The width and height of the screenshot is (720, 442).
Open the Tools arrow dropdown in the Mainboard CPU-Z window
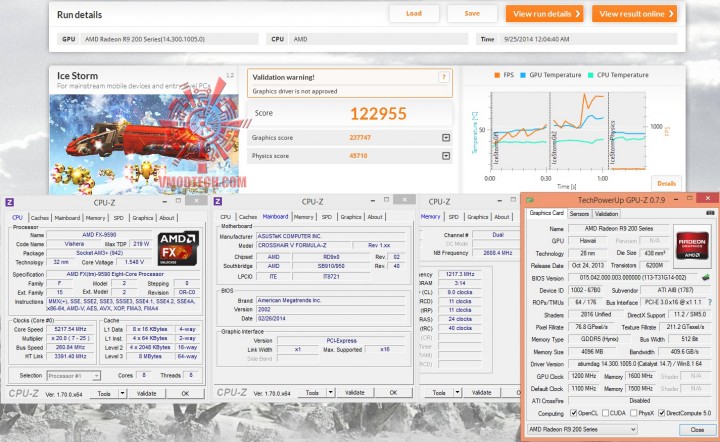tap(330, 392)
